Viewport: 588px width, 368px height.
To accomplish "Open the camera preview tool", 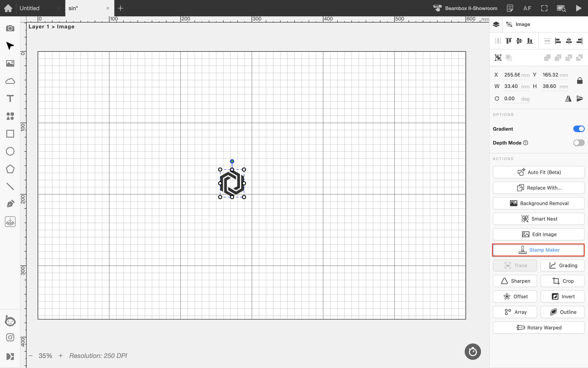I will click(10, 28).
